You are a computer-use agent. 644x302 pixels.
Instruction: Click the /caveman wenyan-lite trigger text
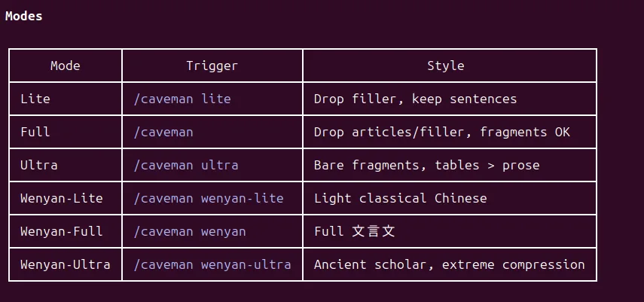(x=208, y=199)
